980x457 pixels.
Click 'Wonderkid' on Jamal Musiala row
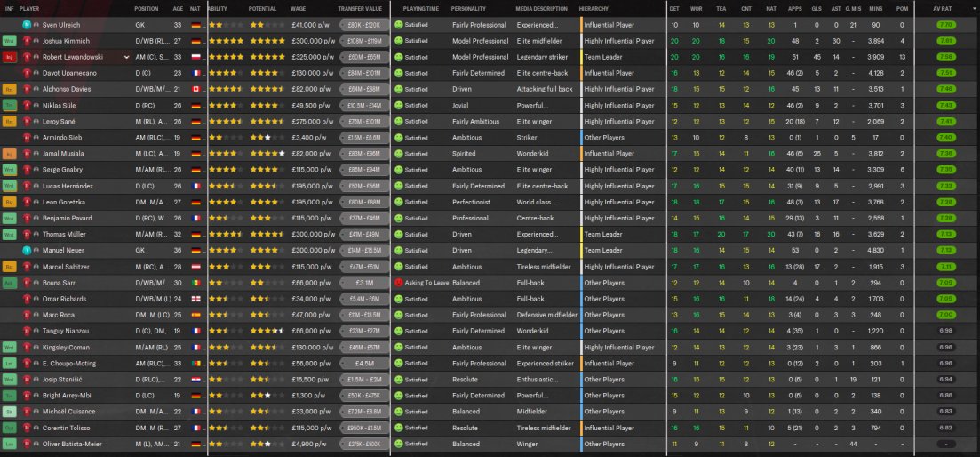(532, 153)
